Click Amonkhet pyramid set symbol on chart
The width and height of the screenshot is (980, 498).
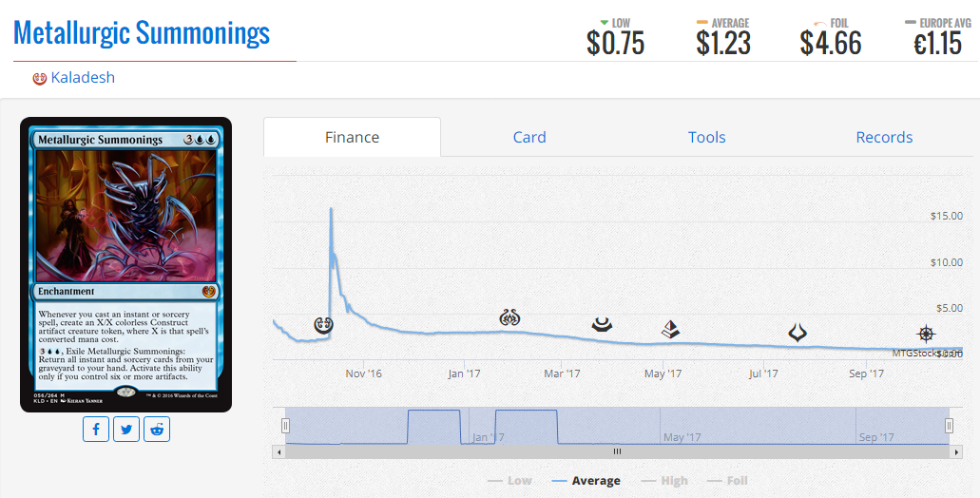[x=671, y=329]
